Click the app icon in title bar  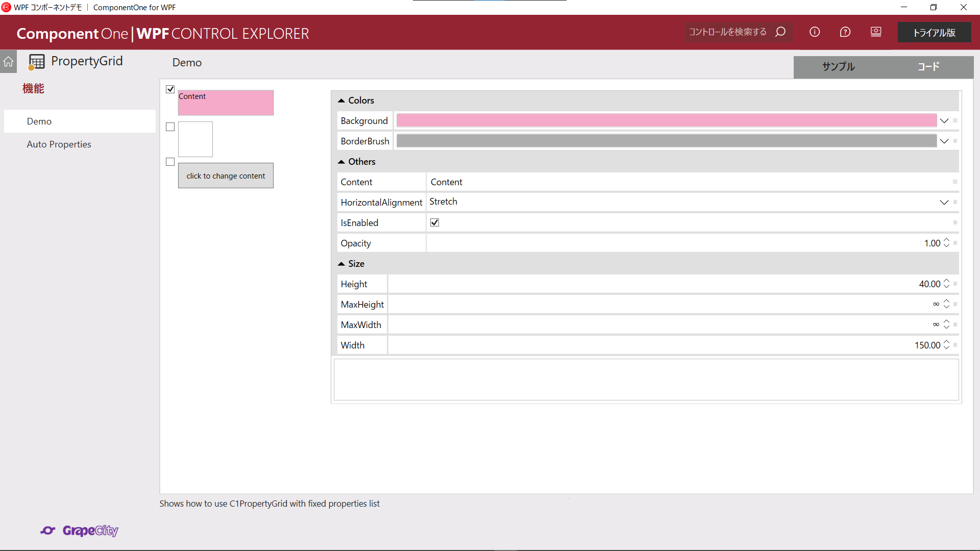6,7
